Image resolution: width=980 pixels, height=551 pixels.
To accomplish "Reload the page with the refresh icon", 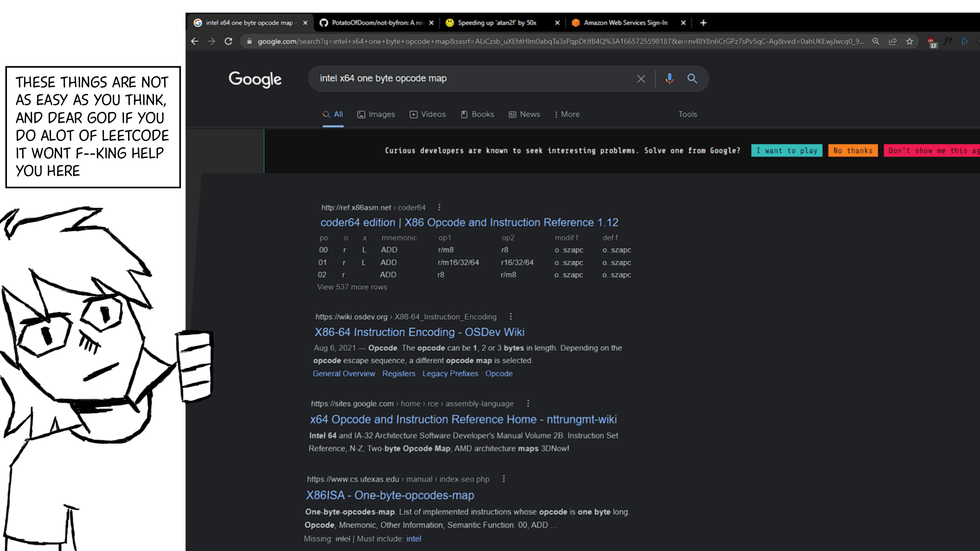I will pyautogui.click(x=229, y=41).
